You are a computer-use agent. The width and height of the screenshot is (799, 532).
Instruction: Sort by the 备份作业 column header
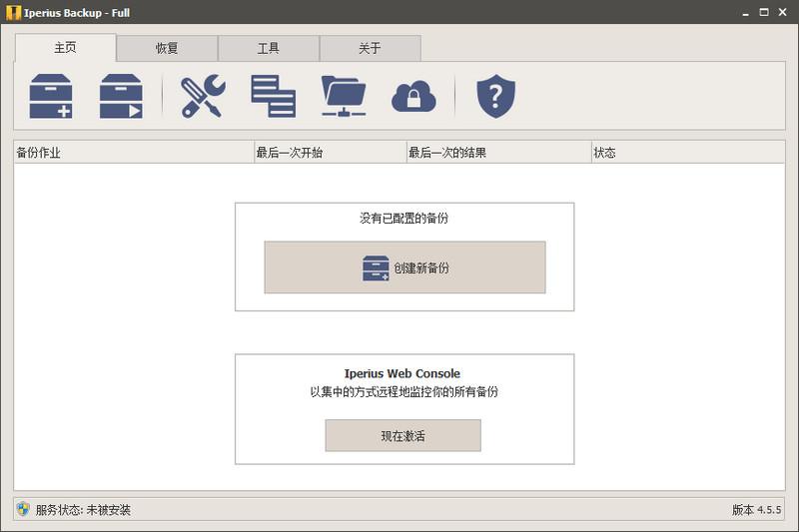pyautogui.click(x=134, y=153)
